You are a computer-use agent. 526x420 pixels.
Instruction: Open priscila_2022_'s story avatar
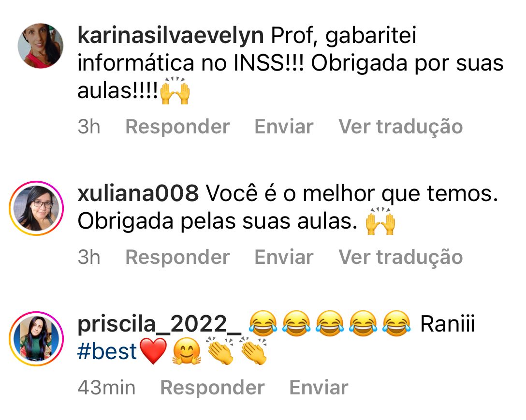click(x=36, y=338)
